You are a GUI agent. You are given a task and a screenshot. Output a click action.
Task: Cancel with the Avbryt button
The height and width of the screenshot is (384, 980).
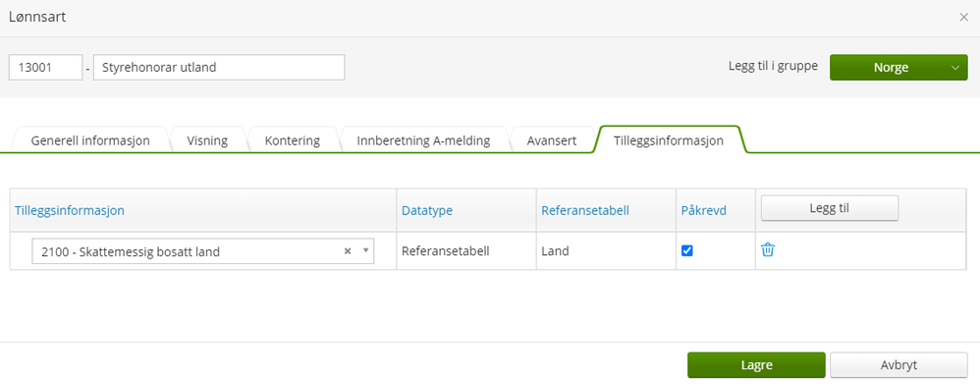[898, 365]
